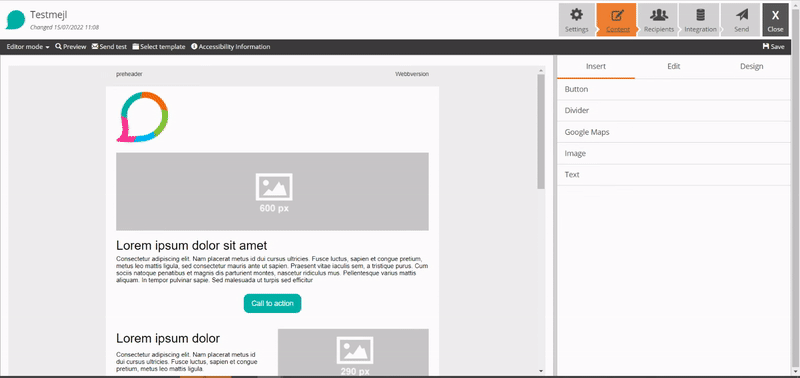
Task: Open the Recipients step
Action: (659, 20)
